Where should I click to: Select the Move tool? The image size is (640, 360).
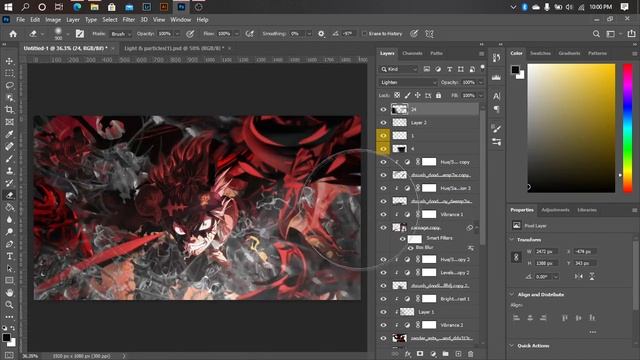point(9,61)
